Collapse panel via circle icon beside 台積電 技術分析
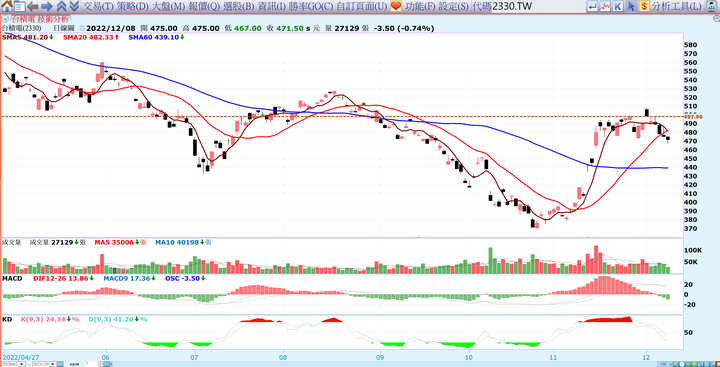Viewport: 720px width, 367px height. coord(5,19)
